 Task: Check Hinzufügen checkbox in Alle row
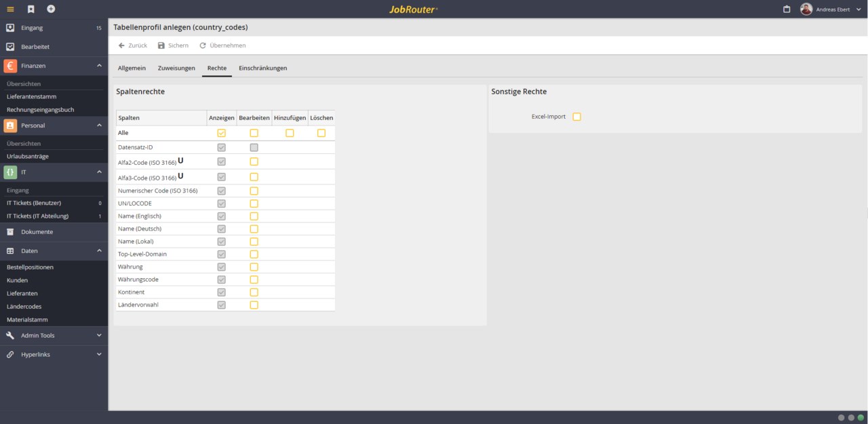coord(290,133)
